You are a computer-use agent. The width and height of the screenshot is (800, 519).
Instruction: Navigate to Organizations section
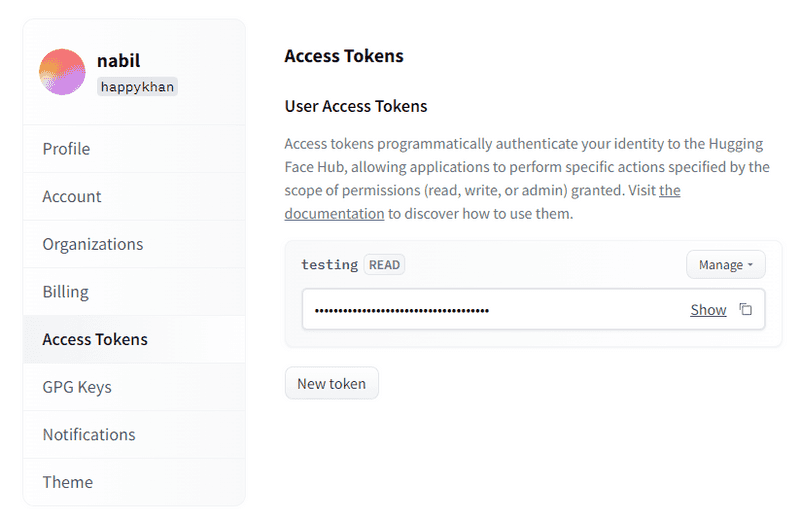coord(134,244)
